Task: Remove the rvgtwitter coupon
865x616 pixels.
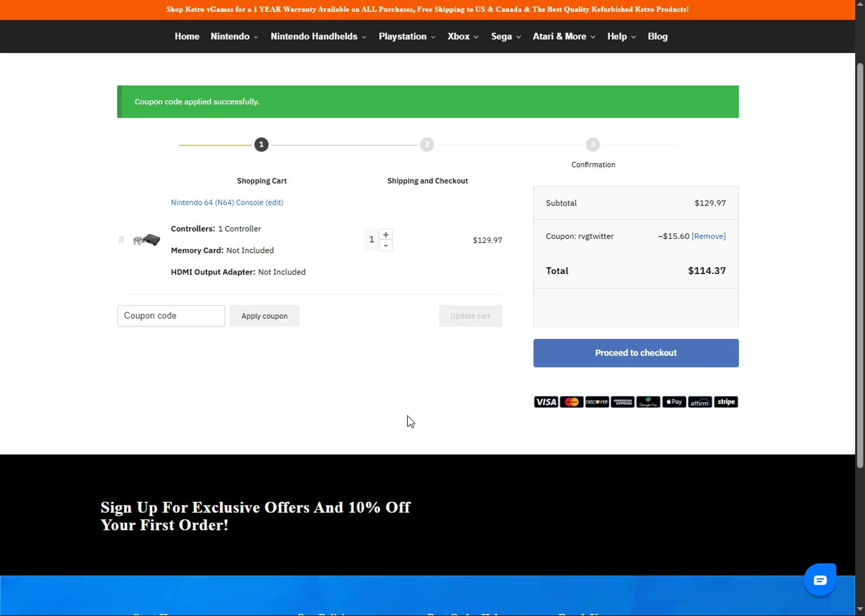Action: point(709,236)
